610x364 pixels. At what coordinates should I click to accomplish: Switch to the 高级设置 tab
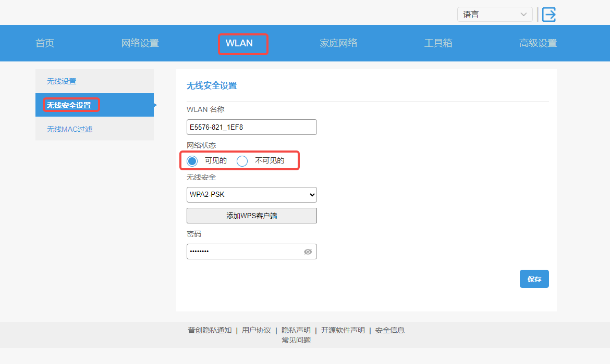point(538,43)
